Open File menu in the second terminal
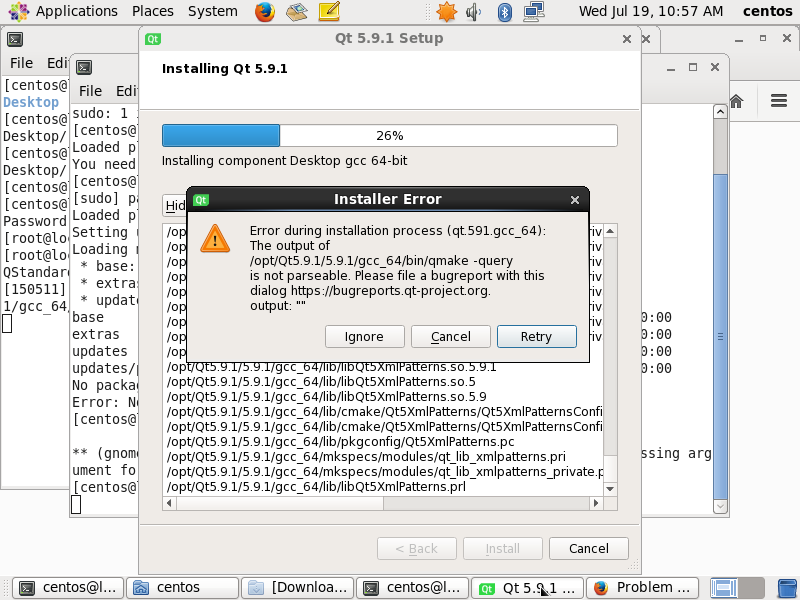 [x=90, y=91]
